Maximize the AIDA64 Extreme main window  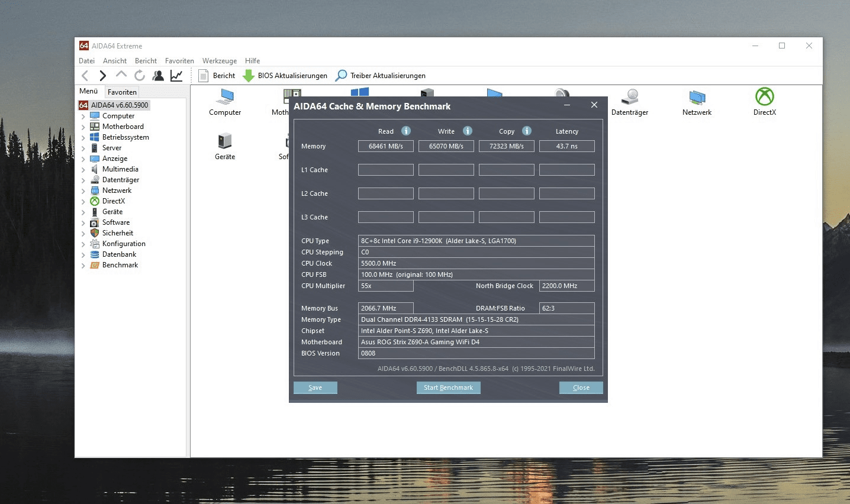[782, 46]
